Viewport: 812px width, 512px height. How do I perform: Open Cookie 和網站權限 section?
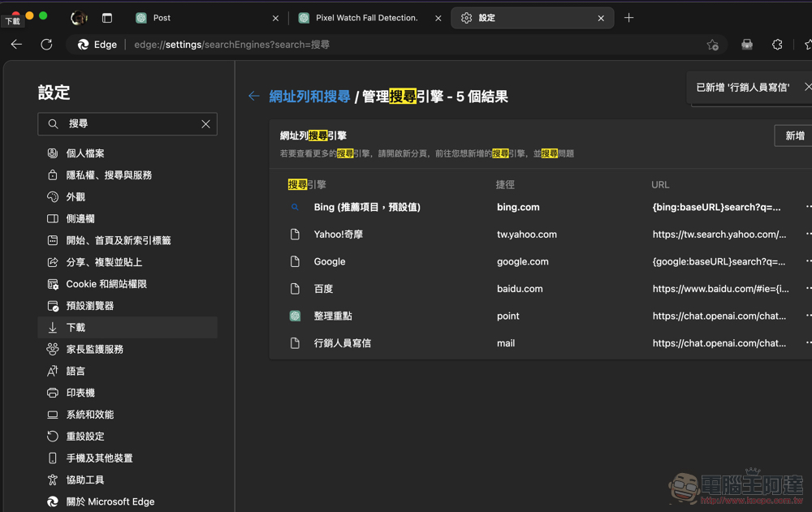point(127,284)
